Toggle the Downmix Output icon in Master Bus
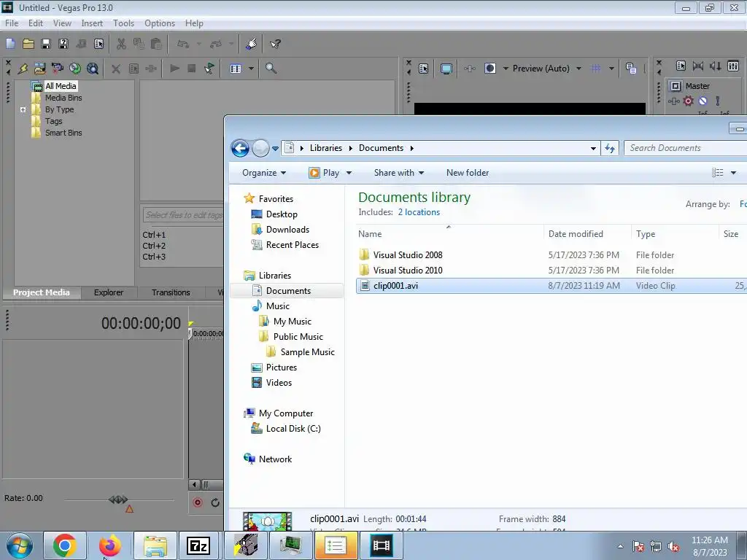The height and width of the screenshot is (560, 747). click(698, 66)
